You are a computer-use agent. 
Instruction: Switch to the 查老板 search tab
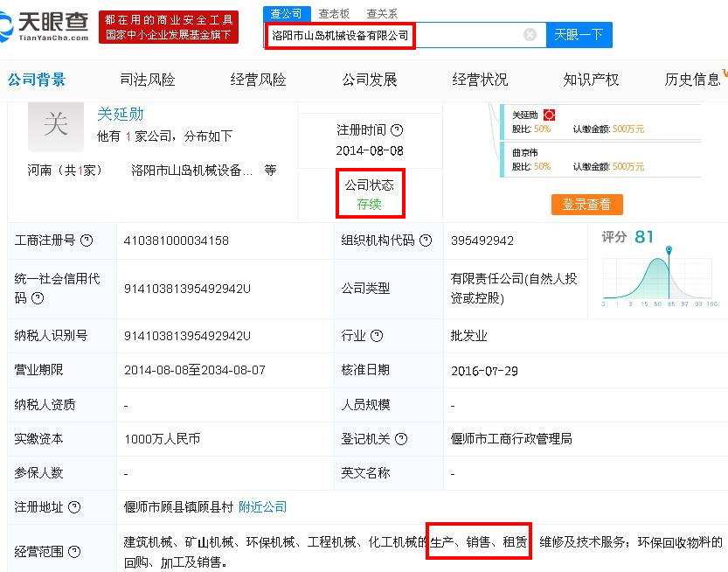coord(334,13)
